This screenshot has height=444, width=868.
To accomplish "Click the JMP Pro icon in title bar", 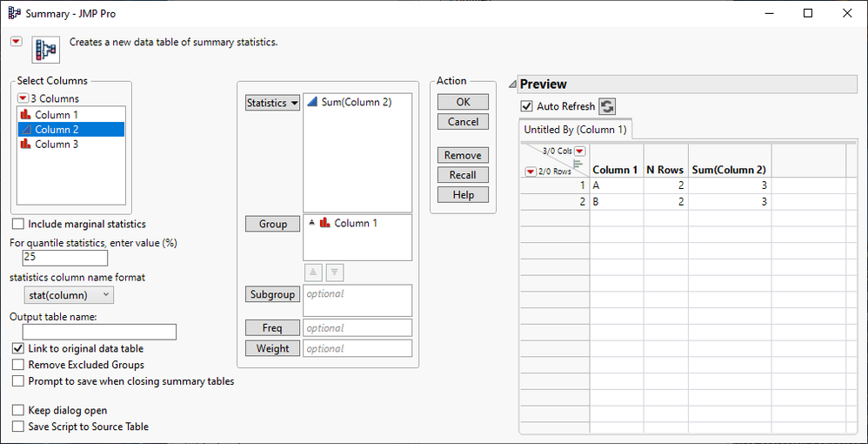I will pos(15,13).
